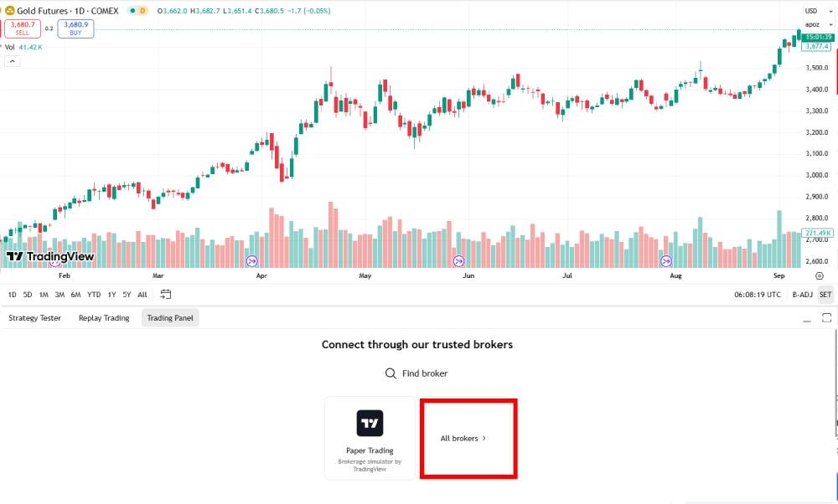Toggle the D market status indicator
The width and height of the screenshot is (838, 504).
click(140, 10)
